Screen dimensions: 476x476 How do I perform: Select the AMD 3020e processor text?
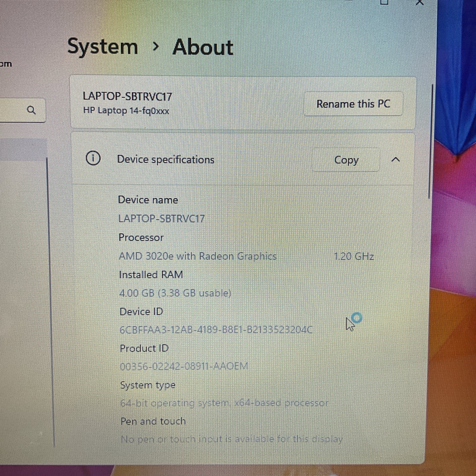click(x=198, y=256)
